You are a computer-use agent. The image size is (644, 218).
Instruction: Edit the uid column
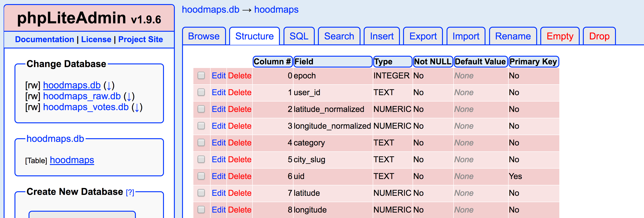[219, 176]
